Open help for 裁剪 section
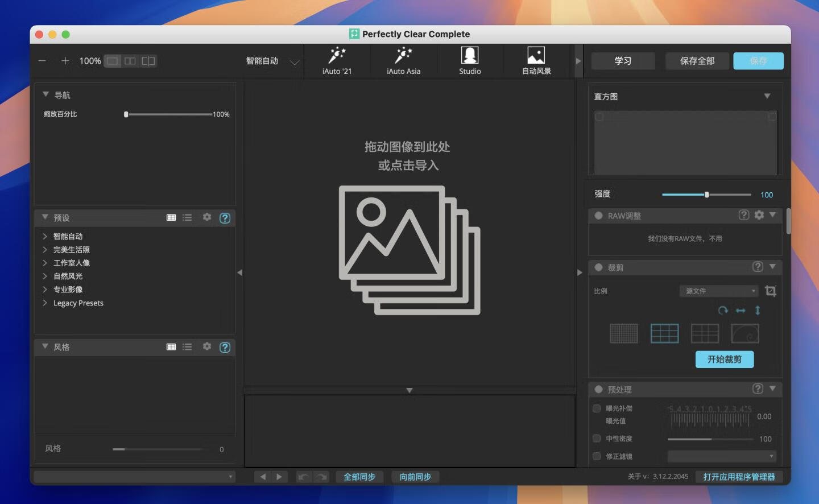Viewport: 819px width, 504px height. [x=758, y=267]
